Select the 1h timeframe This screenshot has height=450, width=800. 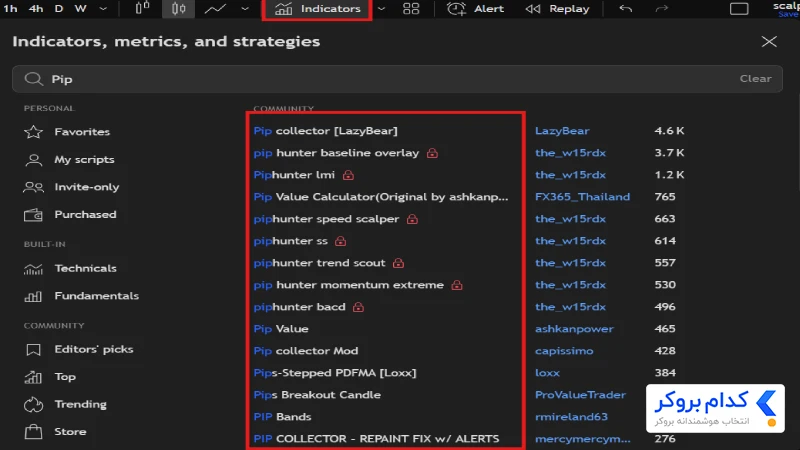[x=10, y=9]
